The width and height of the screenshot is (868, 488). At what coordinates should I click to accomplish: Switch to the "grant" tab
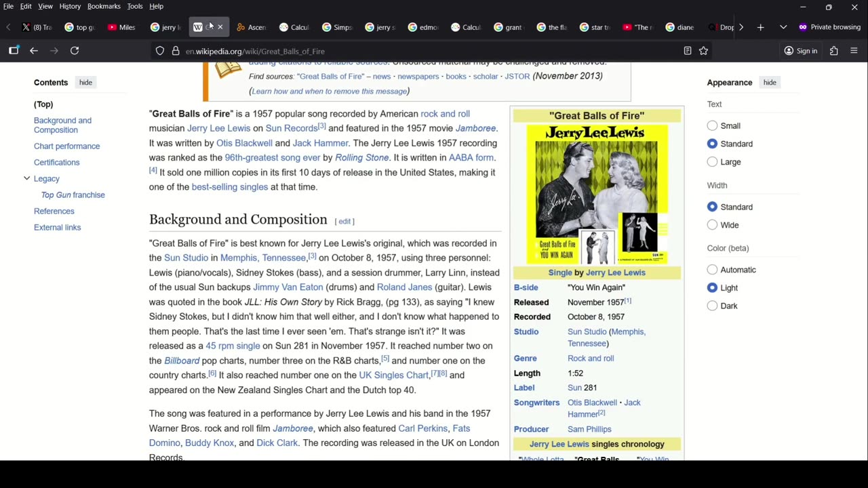click(509, 27)
